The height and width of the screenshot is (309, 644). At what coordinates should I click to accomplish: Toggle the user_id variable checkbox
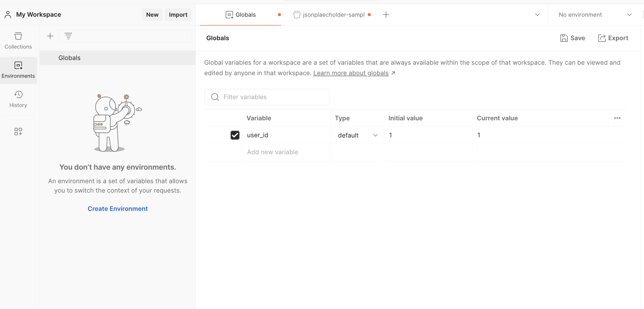click(x=235, y=135)
